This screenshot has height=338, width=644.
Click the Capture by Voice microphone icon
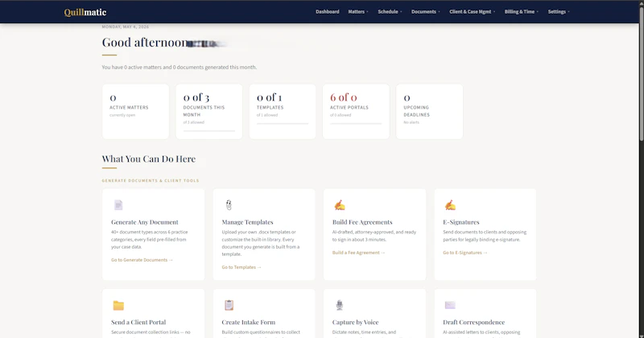[x=339, y=305]
